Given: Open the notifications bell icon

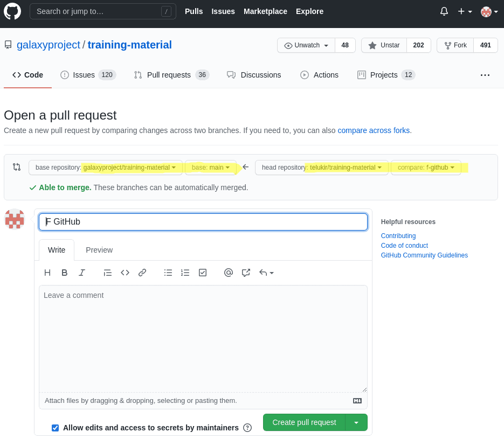Looking at the screenshot, I should (444, 11).
